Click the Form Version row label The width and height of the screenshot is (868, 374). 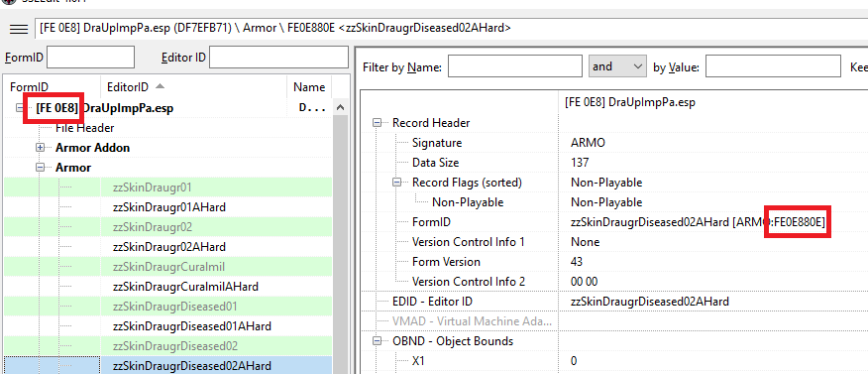coord(446,262)
